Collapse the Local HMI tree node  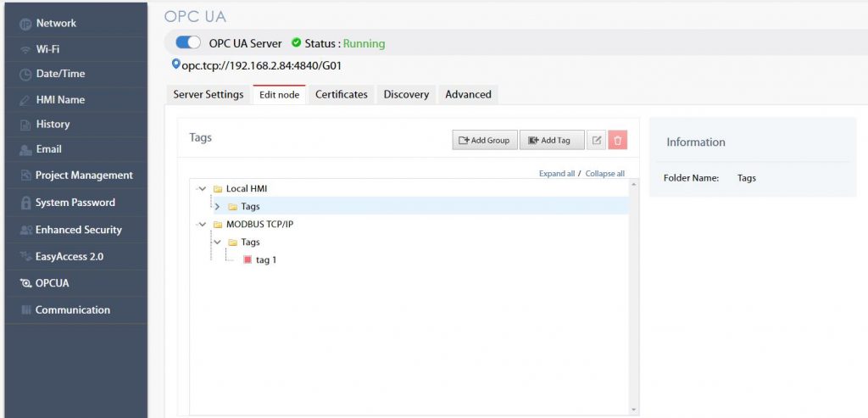(202, 188)
